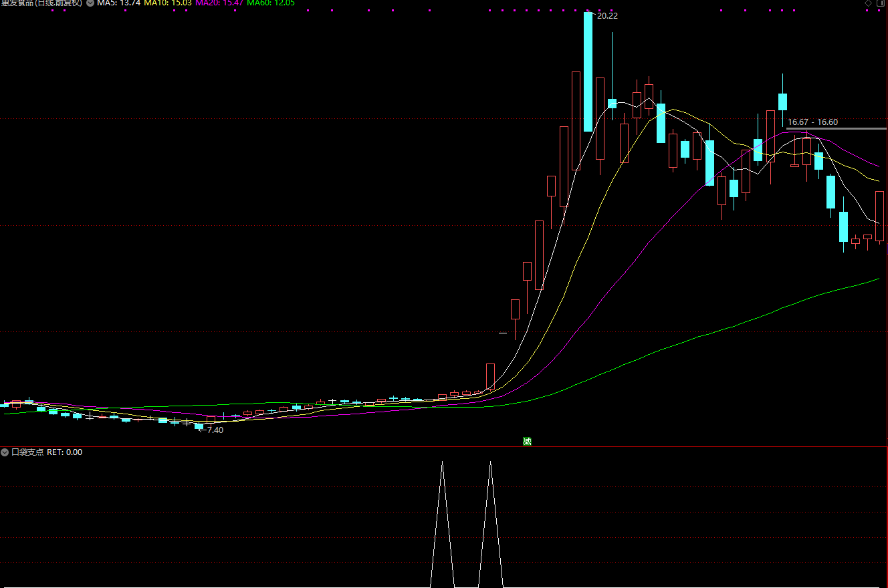Expand the 口袋支点 indicator dropdown arrow
The width and height of the screenshot is (888, 588).
(x=5, y=452)
